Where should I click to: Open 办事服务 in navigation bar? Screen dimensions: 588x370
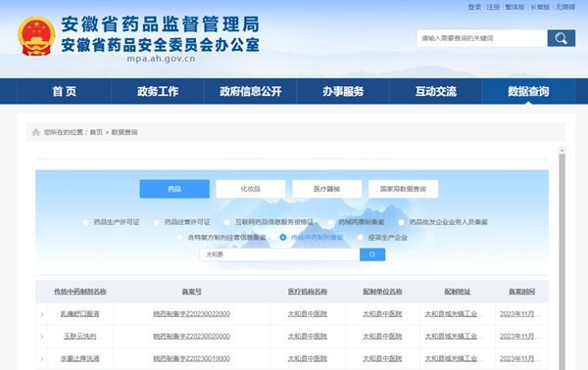[x=343, y=91]
